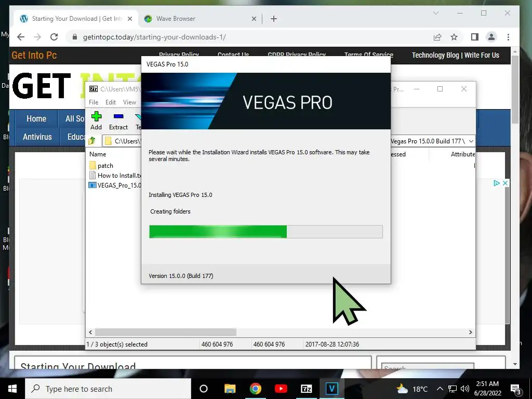The width and height of the screenshot is (532, 399).
Task: Close the Starting Your Download tab
Action: click(130, 19)
